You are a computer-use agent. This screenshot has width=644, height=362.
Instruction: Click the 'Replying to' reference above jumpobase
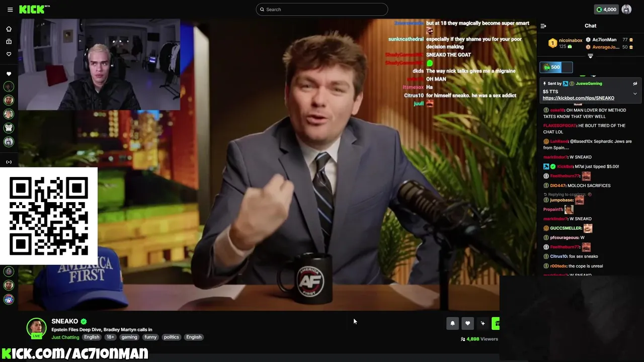point(568,194)
